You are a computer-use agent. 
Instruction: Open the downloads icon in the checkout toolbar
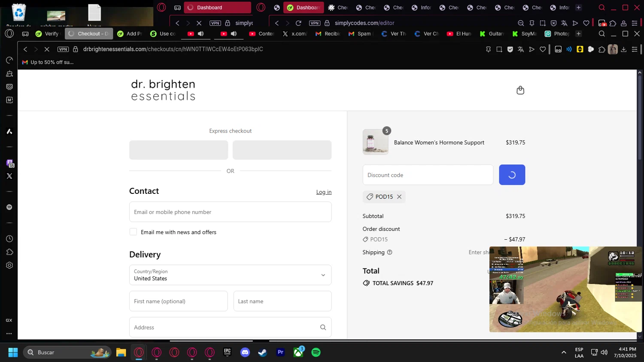(x=624, y=49)
